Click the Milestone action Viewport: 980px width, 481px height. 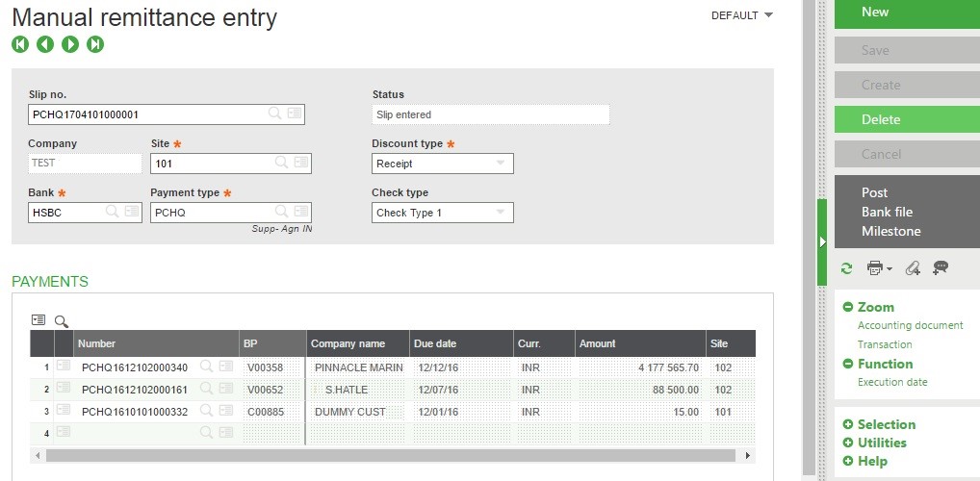coord(890,231)
